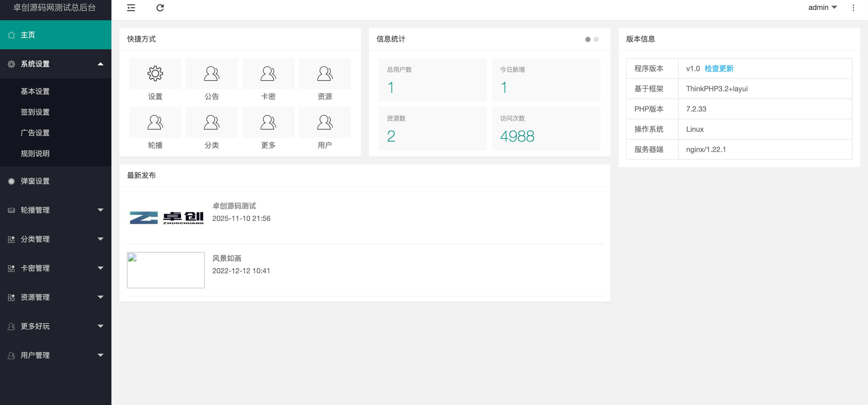Open the 资源 shortcut icon

pos(324,74)
